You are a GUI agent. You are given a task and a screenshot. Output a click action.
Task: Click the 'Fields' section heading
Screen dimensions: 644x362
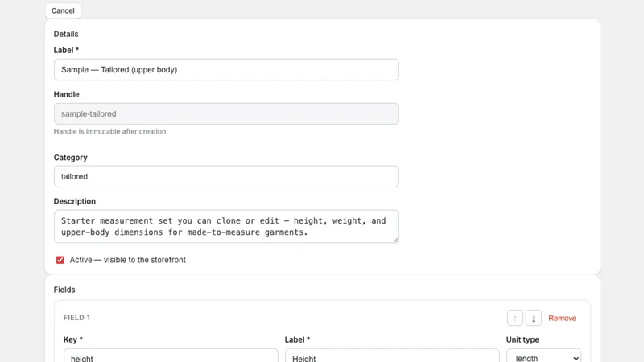pyautogui.click(x=64, y=290)
